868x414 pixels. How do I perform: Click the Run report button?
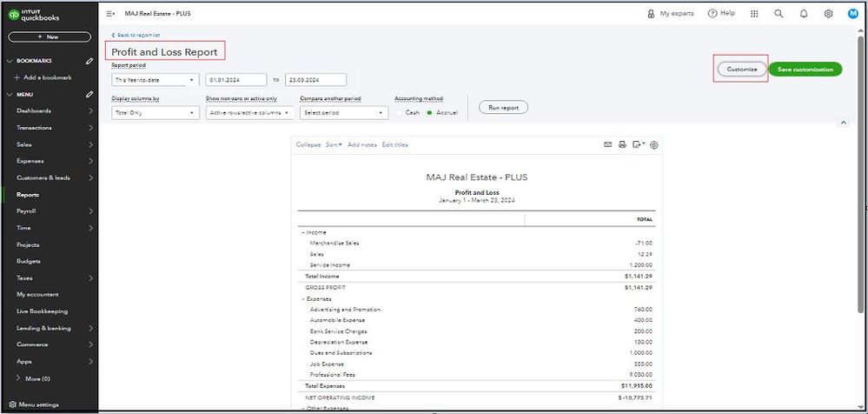click(x=503, y=108)
